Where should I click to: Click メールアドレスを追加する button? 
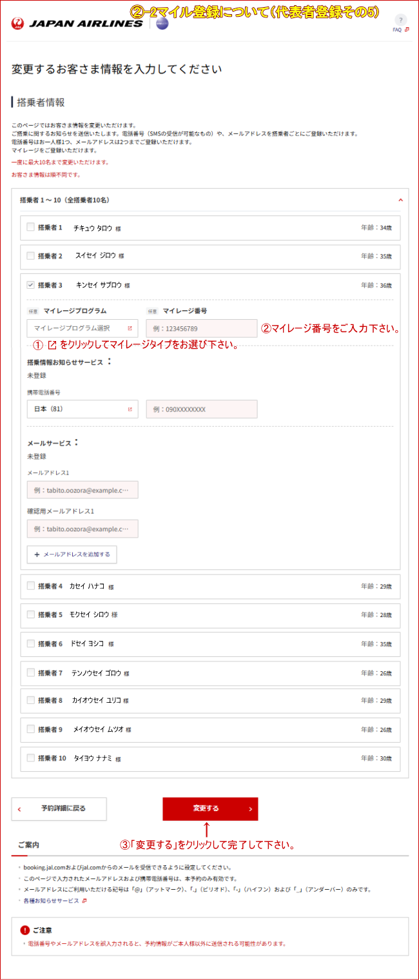click(x=72, y=554)
